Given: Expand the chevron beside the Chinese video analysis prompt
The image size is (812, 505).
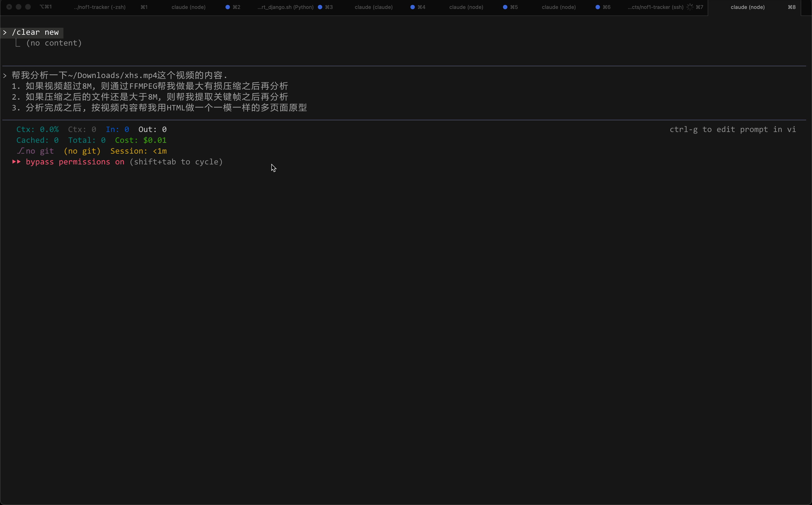Looking at the screenshot, I should [x=5, y=75].
